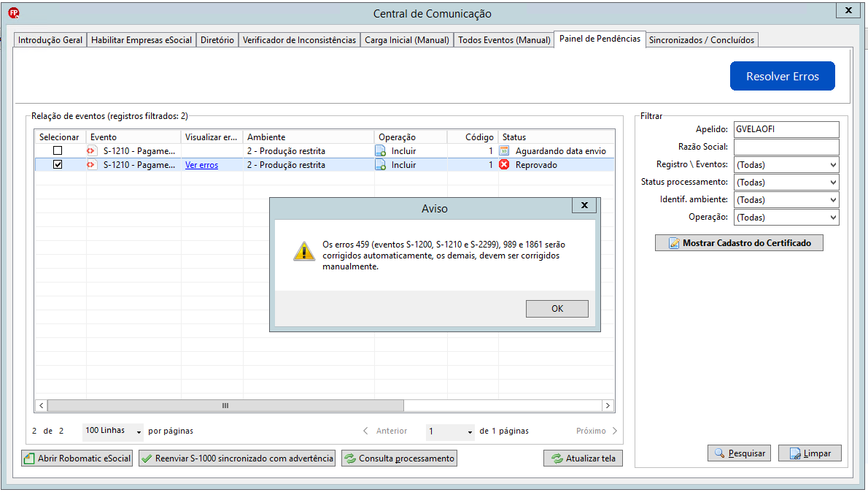This screenshot has height=495, width=868.
Task: Click the Aguardando data envio calendar icon
Action: tap(504, 151)
